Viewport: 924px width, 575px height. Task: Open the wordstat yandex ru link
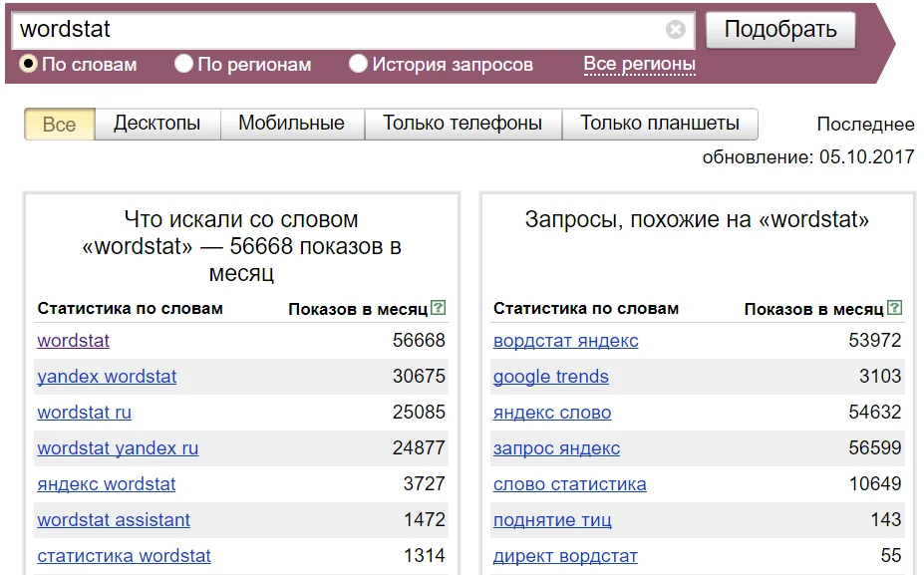(x=118, y=448)
